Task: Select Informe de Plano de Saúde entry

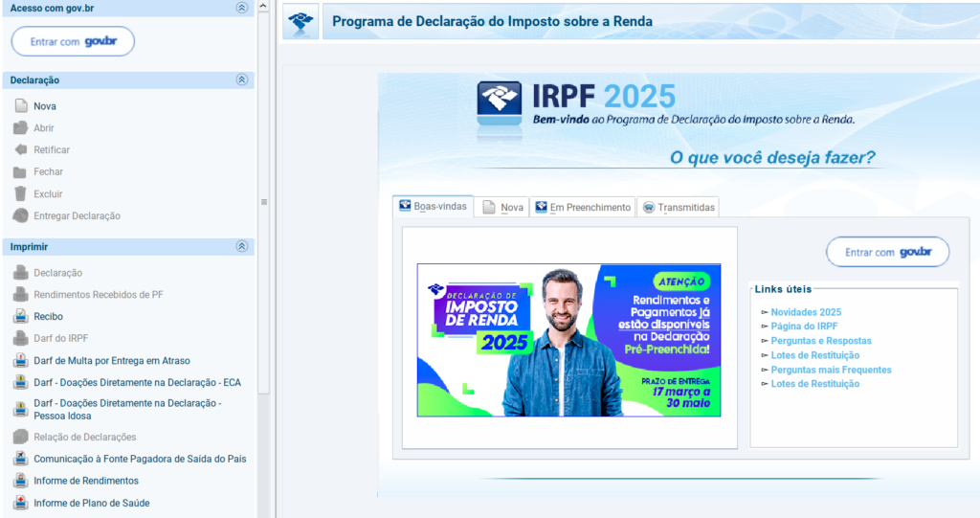Action: tap(91, 503)
